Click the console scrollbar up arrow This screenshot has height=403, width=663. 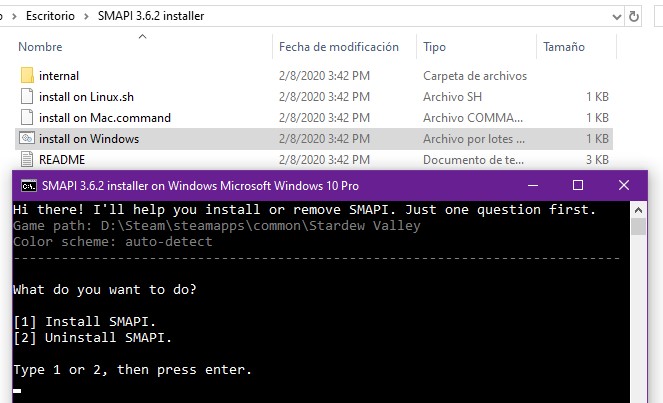pos(638,209)
